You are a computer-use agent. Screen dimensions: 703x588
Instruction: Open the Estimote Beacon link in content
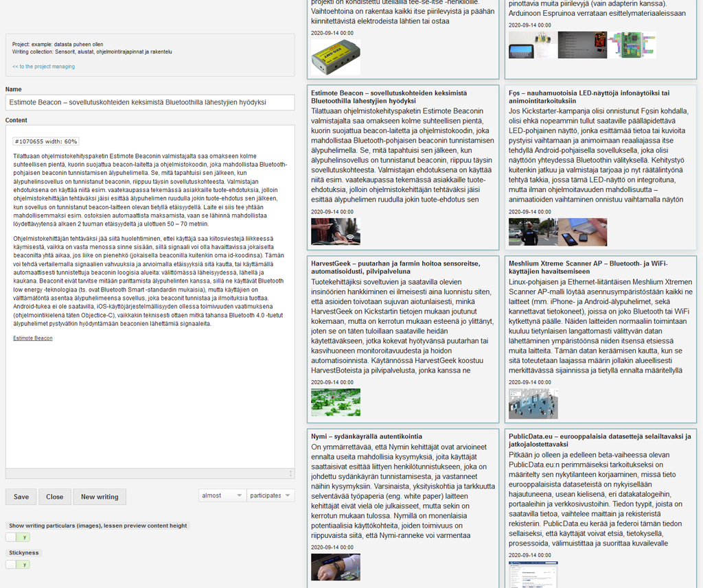(x=33, y=338)
